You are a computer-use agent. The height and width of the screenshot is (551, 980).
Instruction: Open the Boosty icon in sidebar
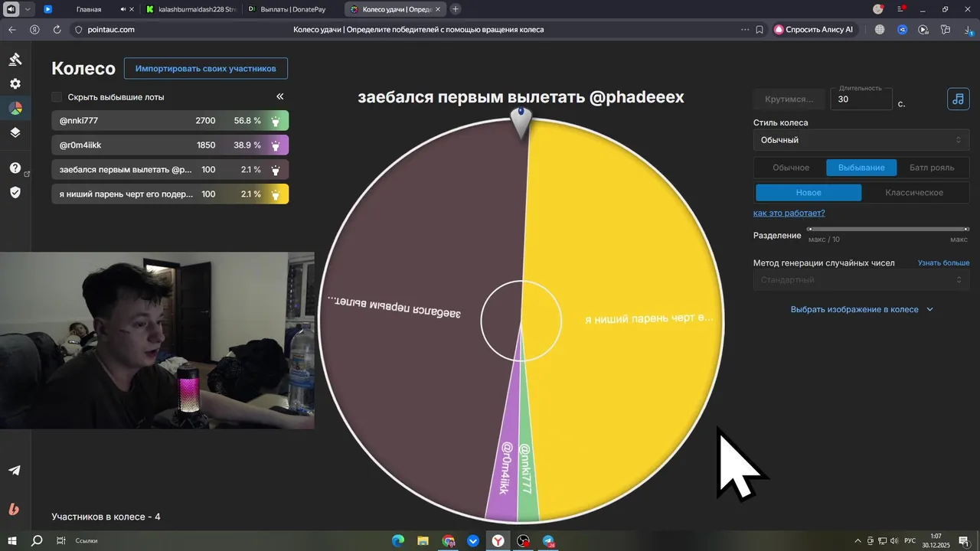click(15, 509)
